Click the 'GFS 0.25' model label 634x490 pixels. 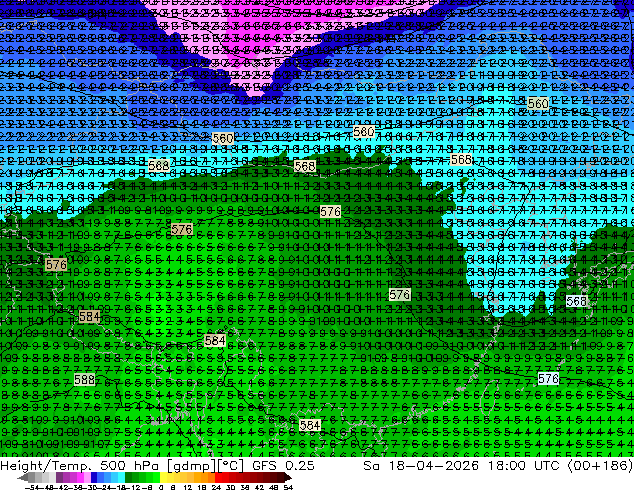point(283,466)
